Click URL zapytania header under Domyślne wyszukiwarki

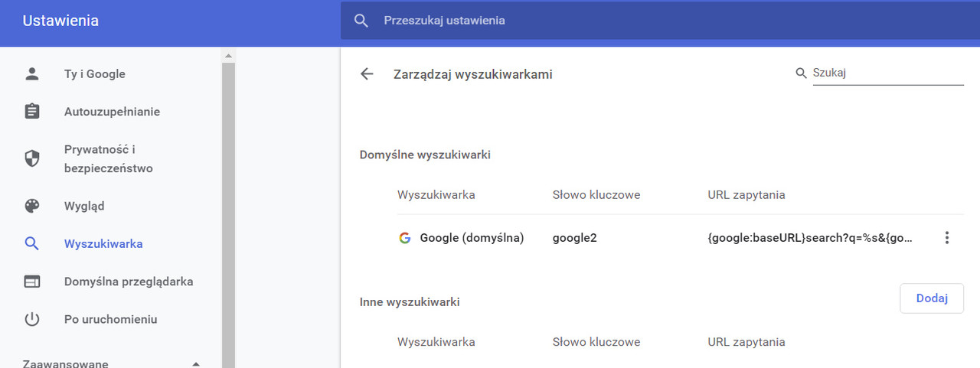tap(746, 194)
